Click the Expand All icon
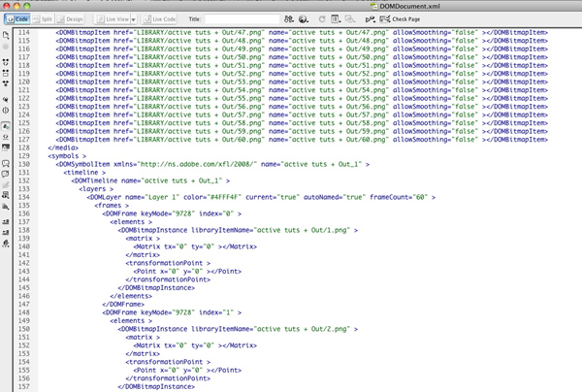Screen dimensions: 582x392 coord(6,83)
